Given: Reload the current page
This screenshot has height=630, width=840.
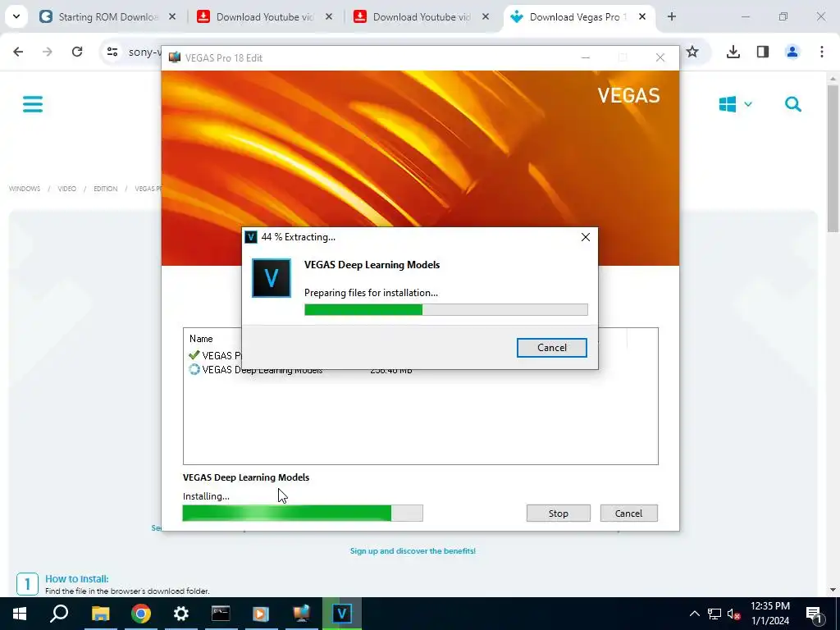Looking at the screenshot, I should tap(77, 52).
